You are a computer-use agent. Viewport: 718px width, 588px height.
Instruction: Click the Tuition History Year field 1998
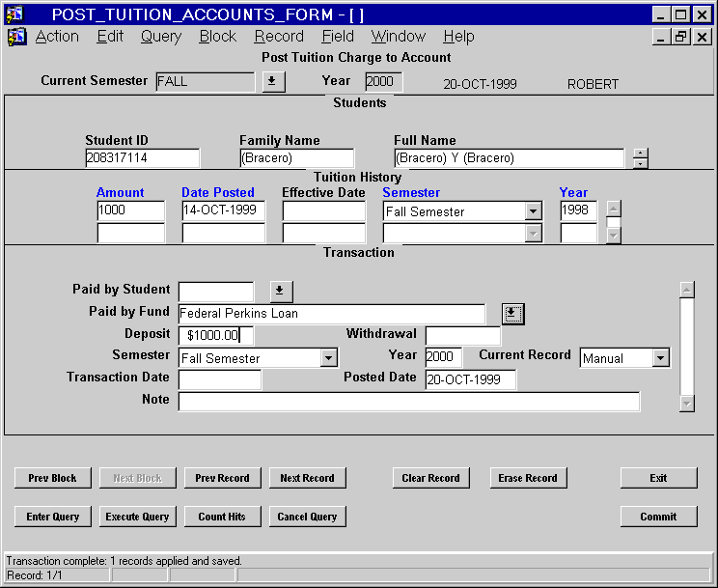click(x=579, y=210)
